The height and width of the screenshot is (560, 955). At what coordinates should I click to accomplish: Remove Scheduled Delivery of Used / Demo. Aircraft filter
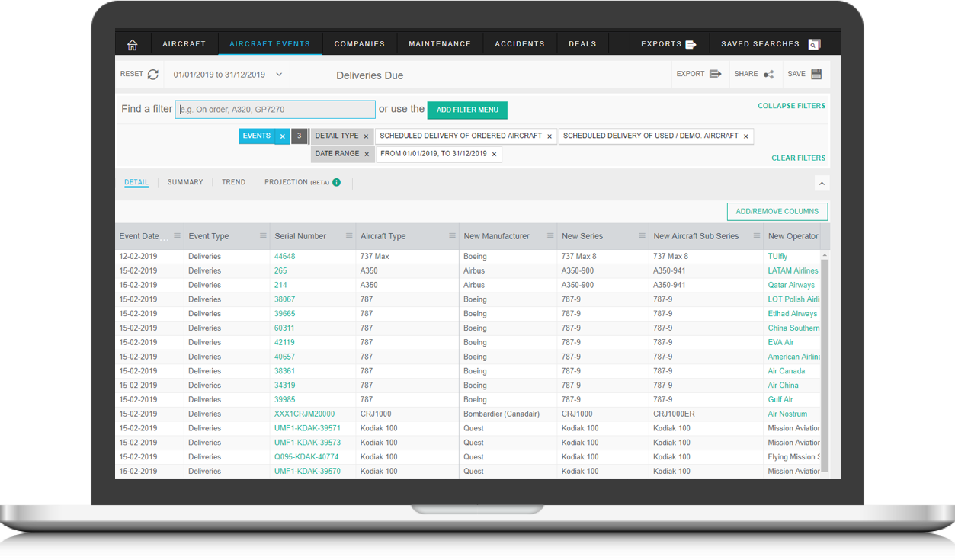pyautogui.click(x=745, y=136)
